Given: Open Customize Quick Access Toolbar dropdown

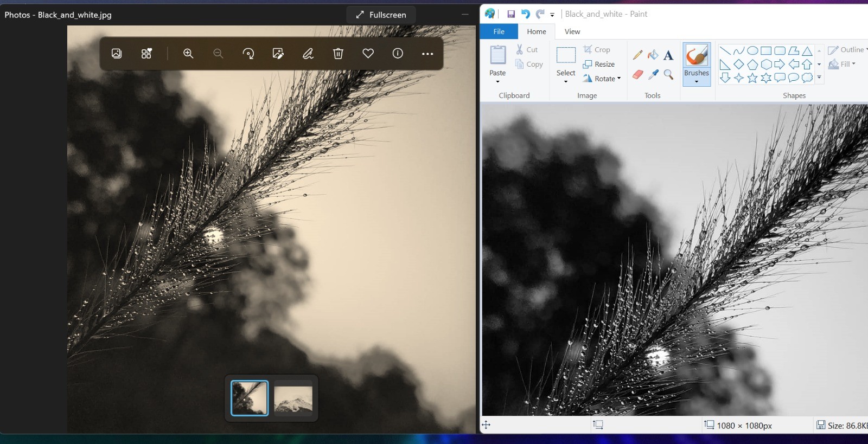Looking at the screenshot, I should (x=552, y=15).
